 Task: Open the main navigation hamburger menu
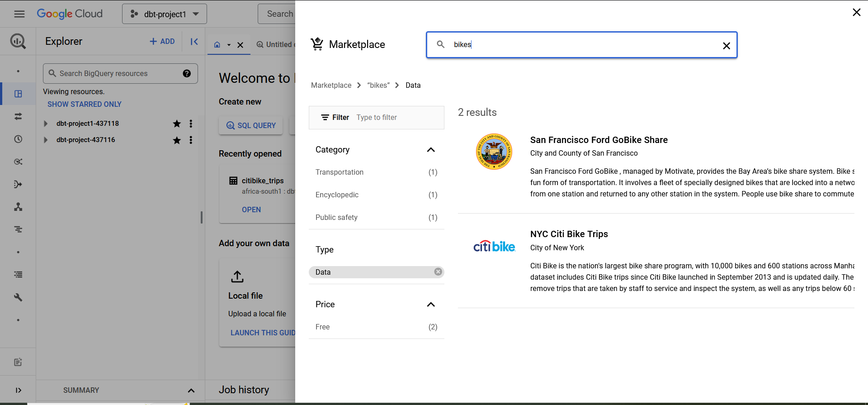coord(19,14)
